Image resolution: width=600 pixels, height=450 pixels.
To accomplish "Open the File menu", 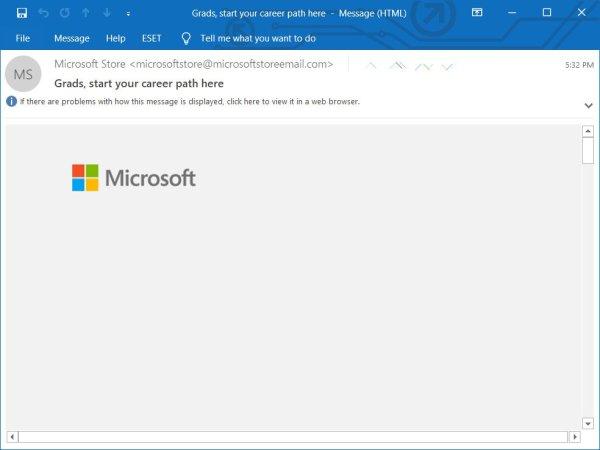I will coord(23,38).
